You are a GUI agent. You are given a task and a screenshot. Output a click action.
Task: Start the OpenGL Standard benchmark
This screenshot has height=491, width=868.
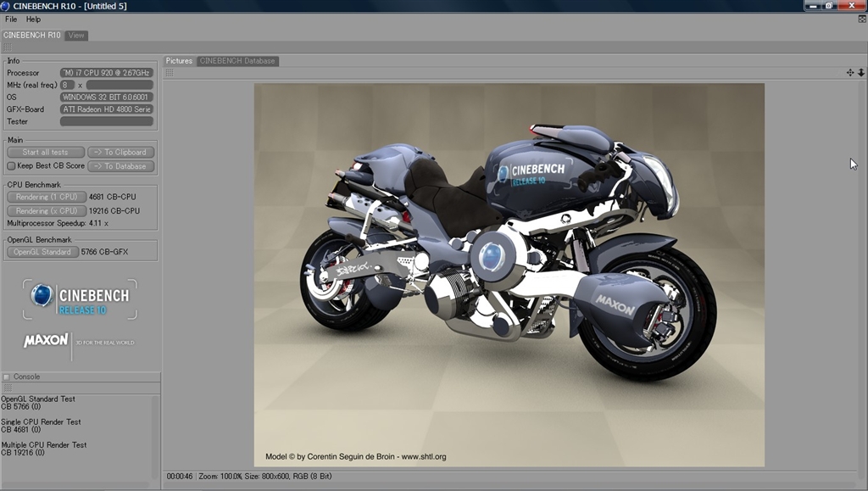coord(42,252)
